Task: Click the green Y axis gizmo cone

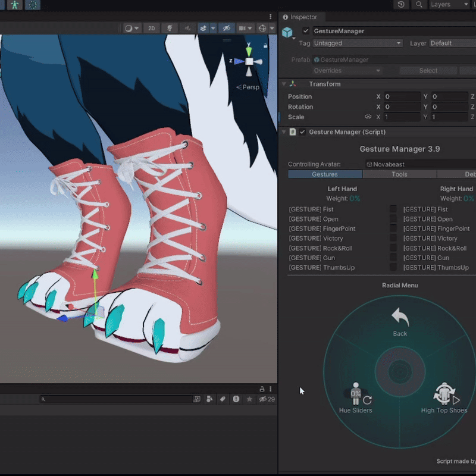Action: coord(249,51)
